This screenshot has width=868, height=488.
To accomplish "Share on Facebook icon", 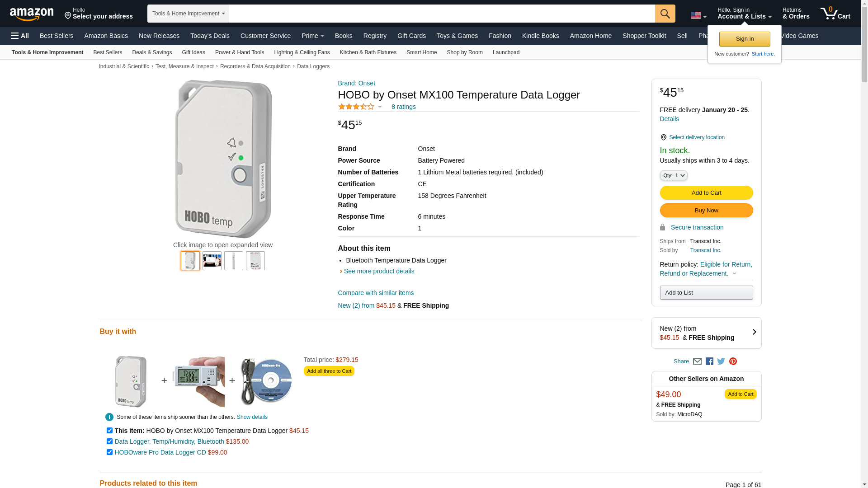I will coord(709,361).
